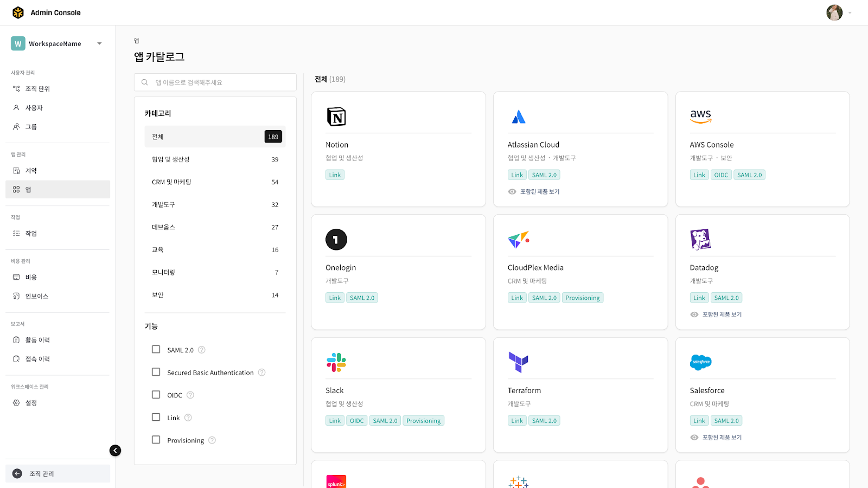The width and height of the screenshot is (868, 488).
Task: Click the AWS Console logo
Action: 701,116
